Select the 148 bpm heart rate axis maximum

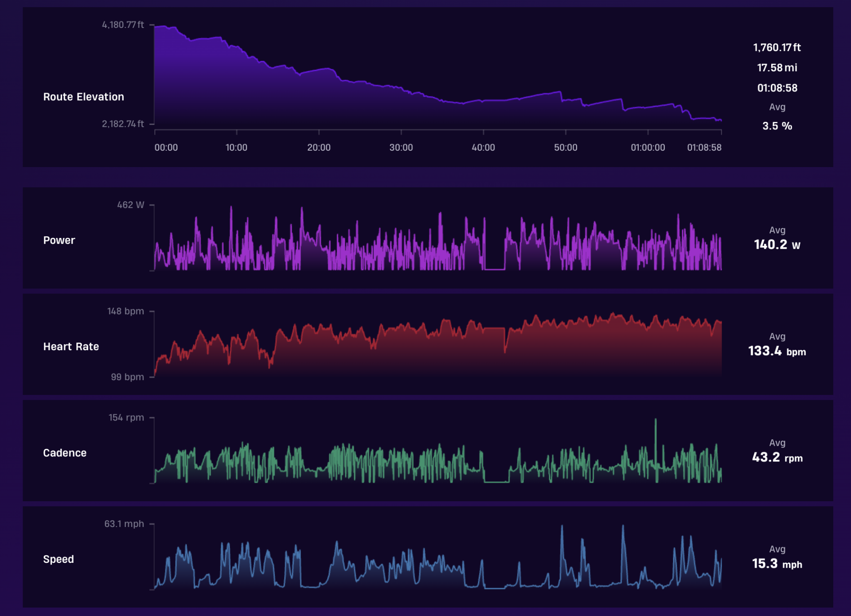point(125,312)
